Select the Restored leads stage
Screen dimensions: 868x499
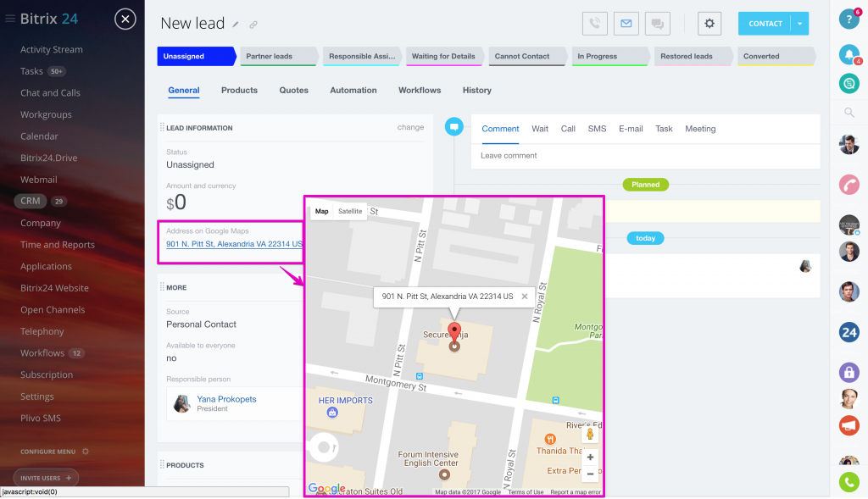(x=693, y=57)
